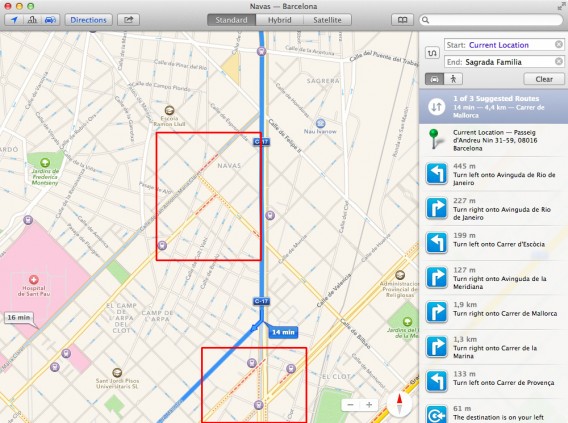568x423 pixels.
Task: Click right-turn icon for Carrer de la Marina
Action: coord(437,347)
